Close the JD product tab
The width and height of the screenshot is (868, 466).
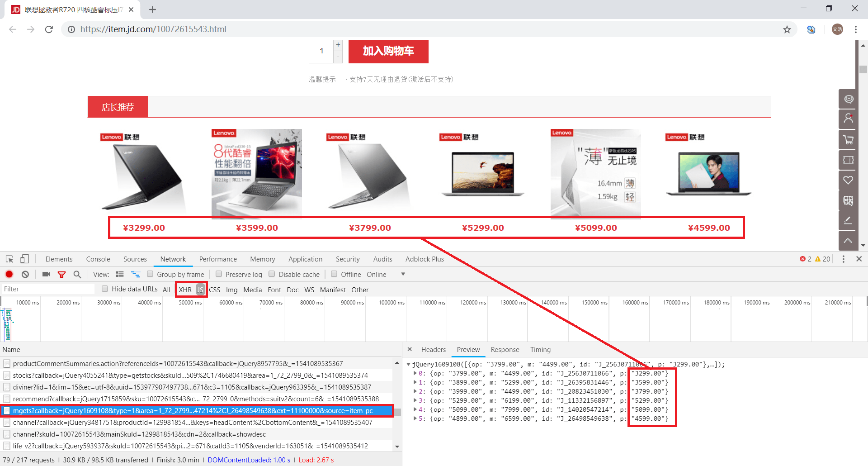point(131,10)
